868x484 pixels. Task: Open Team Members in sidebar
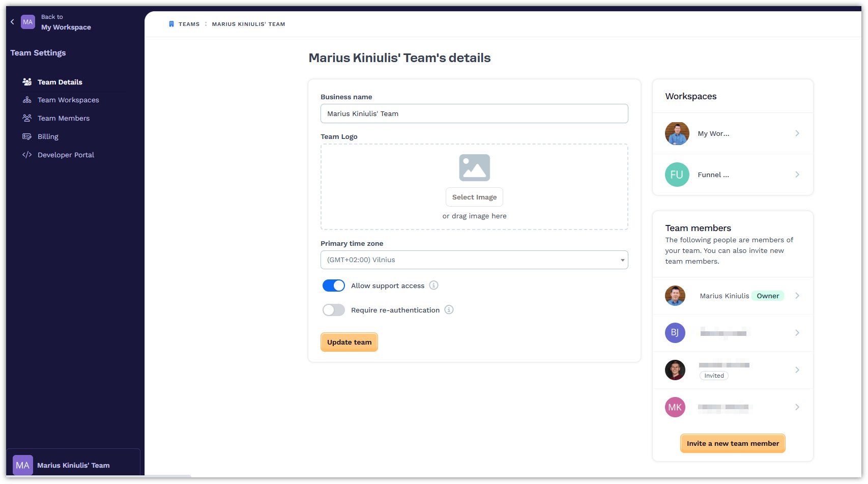click(63, 118)
